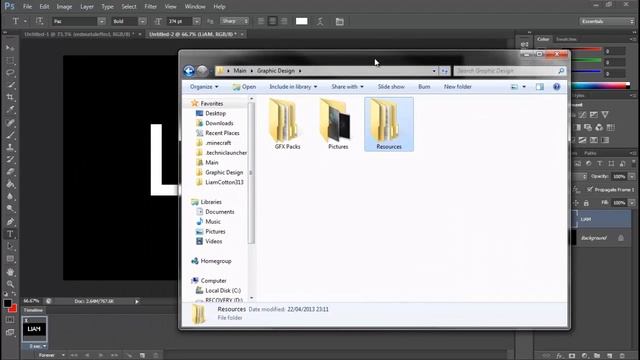Screen dimensions: 640x360
Task: Play the timeline animation
Action: (101, 356)
